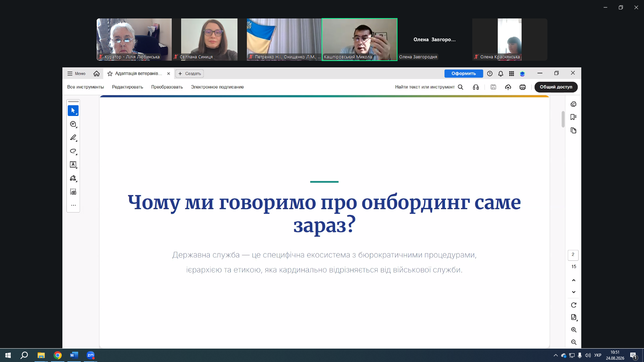This screenshot has width=644, height=362.
Task: Click the Home icon in Acrobat
Action: pos(97,73)
